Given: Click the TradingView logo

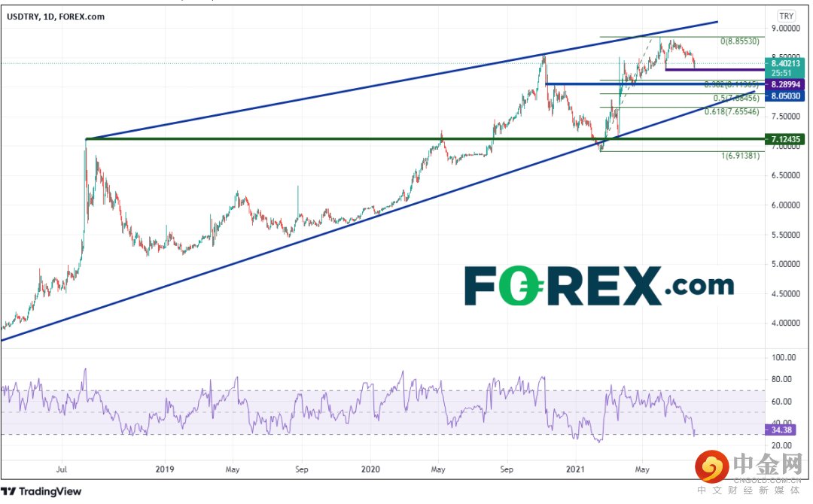Looking at the screenshot, I should (41, 491).
